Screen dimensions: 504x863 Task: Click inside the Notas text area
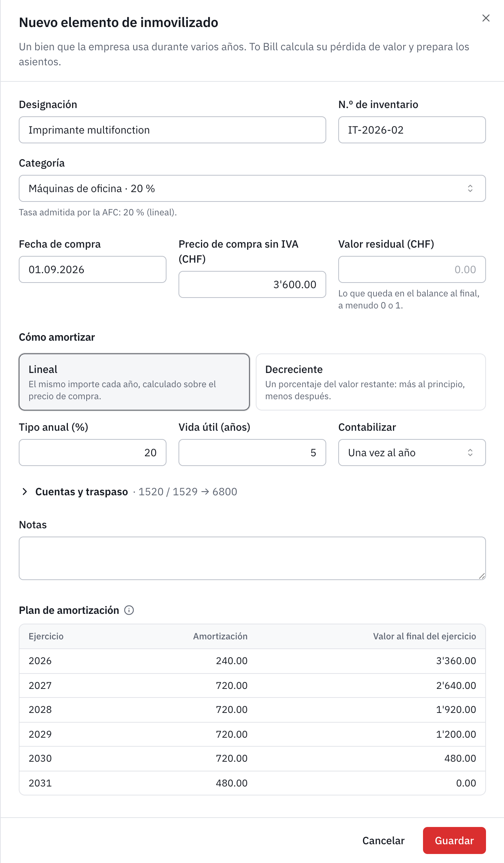(x=252, y=558)
